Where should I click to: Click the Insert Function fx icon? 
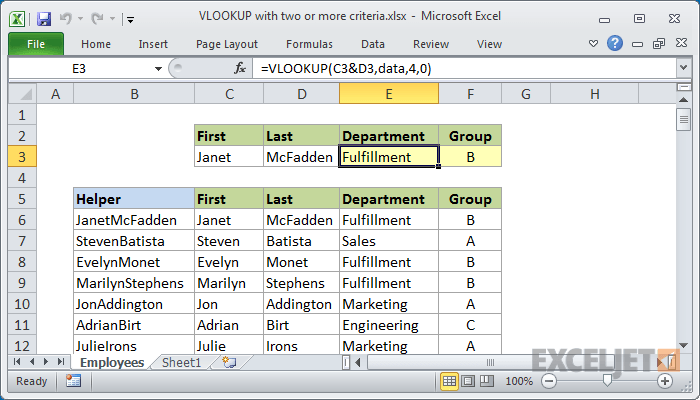tap(240, 68)
